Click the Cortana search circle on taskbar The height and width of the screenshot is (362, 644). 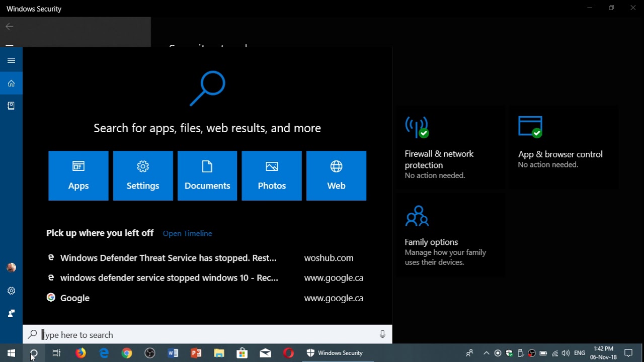tap(34, 353)
